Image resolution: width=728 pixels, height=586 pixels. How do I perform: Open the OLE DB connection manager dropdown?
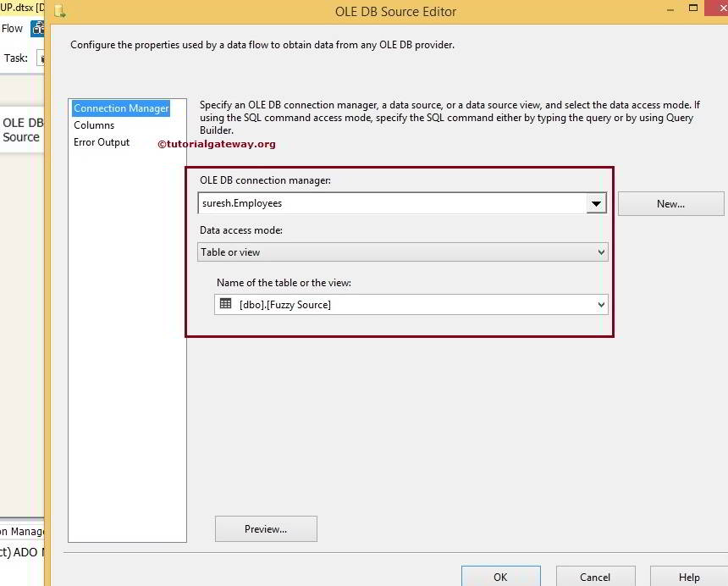597,203
